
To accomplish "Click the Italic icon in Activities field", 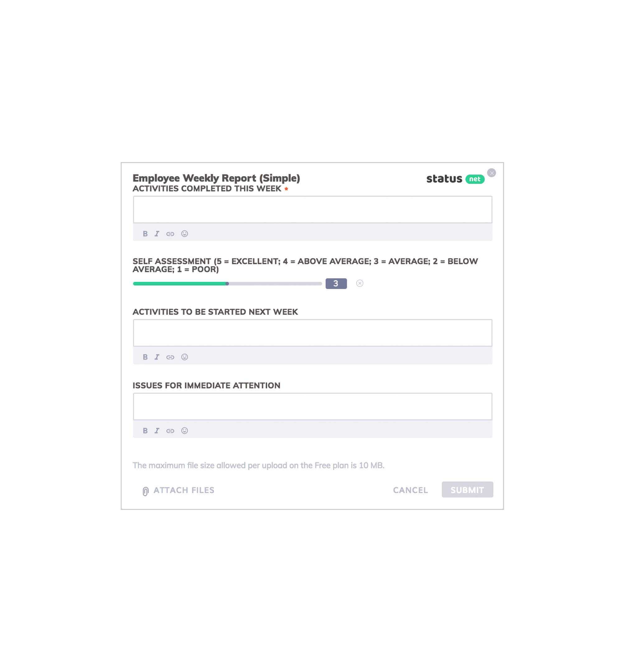I will pyautogui.click(x=157, y=233).
